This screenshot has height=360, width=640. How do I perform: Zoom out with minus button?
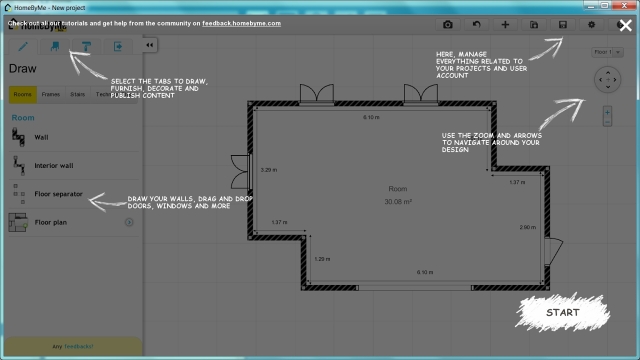coord(607,122)
